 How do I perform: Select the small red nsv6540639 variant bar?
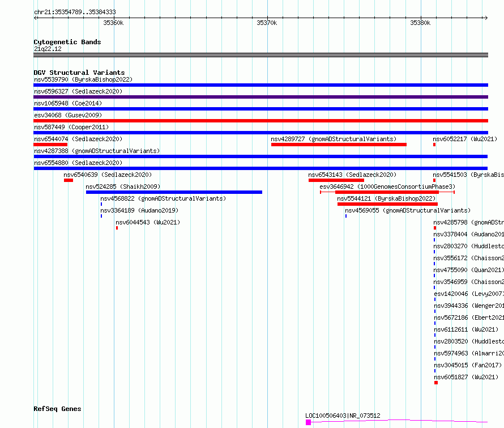pyautogui.click(x=69, y=180)
